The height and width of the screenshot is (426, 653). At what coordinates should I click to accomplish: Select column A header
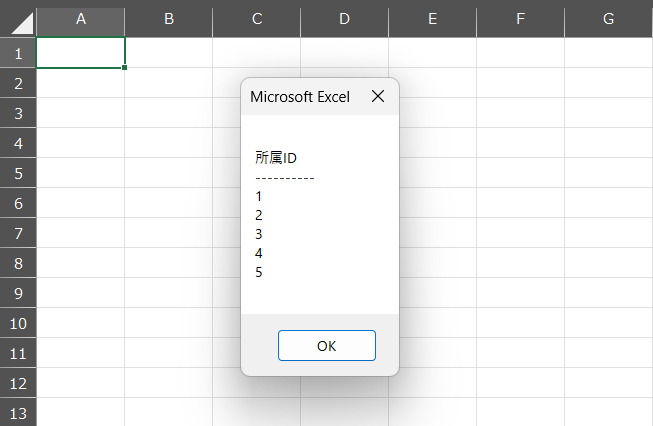(81, 19)
